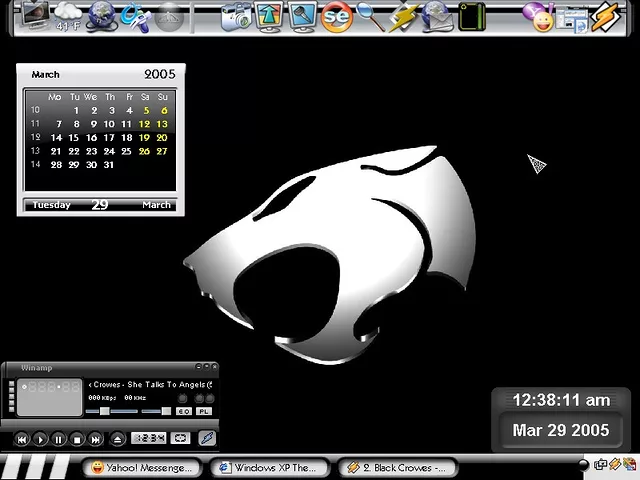
Task: Click the Winamp volume slider
Action: pyautogui.click(x=105, y=411)
